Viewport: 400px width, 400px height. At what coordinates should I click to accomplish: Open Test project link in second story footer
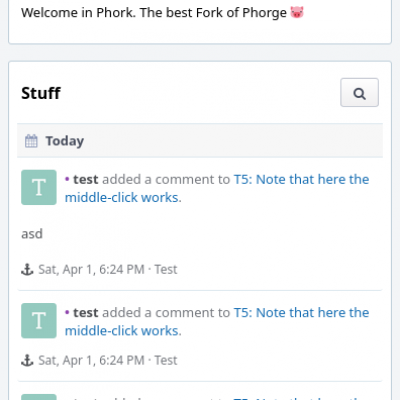coord(166,360)
